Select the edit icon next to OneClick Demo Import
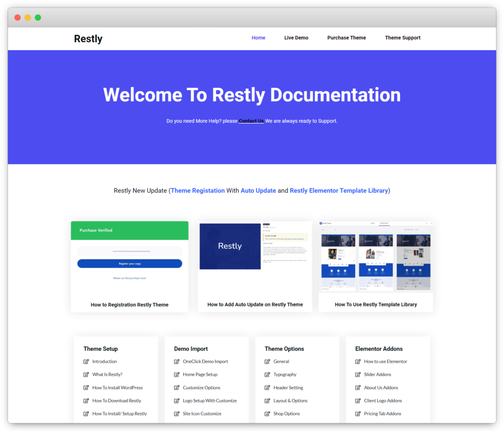Screen dimensions: 504x431 (x=176, y=361)
